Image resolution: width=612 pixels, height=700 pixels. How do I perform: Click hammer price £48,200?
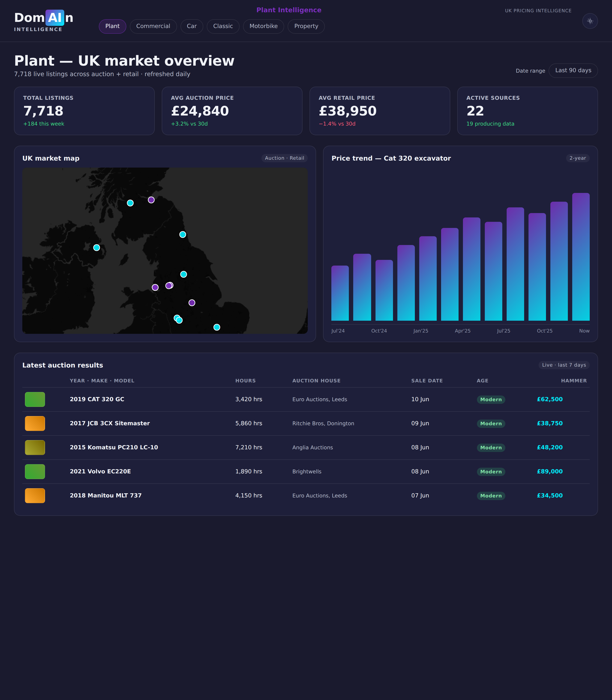point(549,447)
